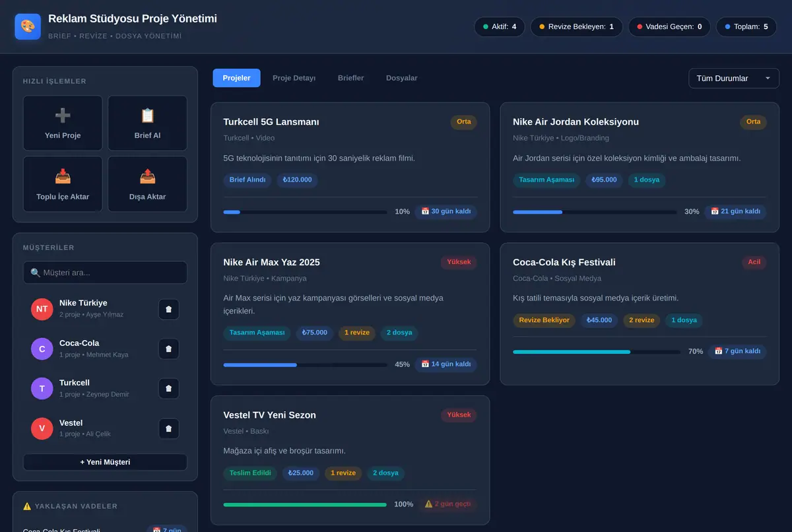Click the inbox icon for Toplu İçe Aktar
This screenshot has height=532, width=792.
click(63, 177)
